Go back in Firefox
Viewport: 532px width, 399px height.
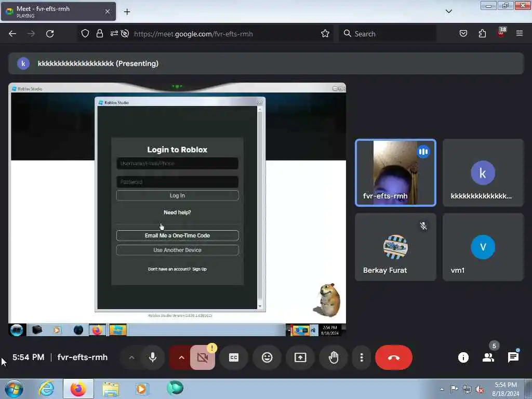[x=12, y=34]
